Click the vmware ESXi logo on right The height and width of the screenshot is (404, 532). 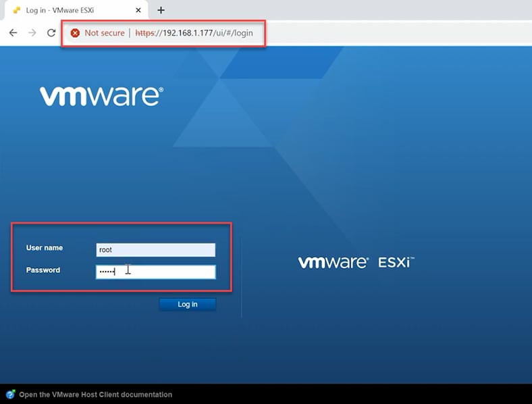(356, 262)
